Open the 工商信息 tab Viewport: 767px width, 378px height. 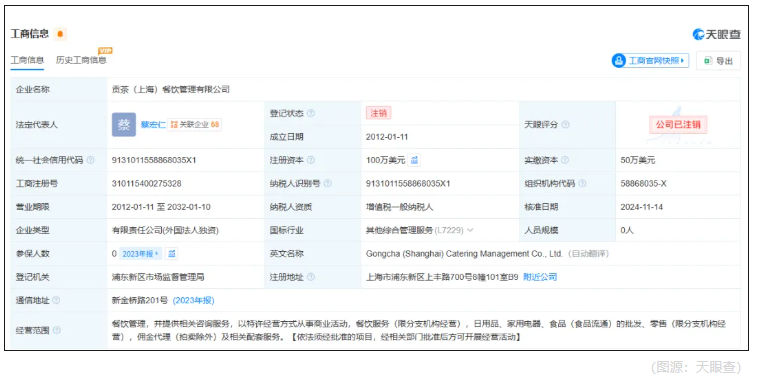coord(27,60)
